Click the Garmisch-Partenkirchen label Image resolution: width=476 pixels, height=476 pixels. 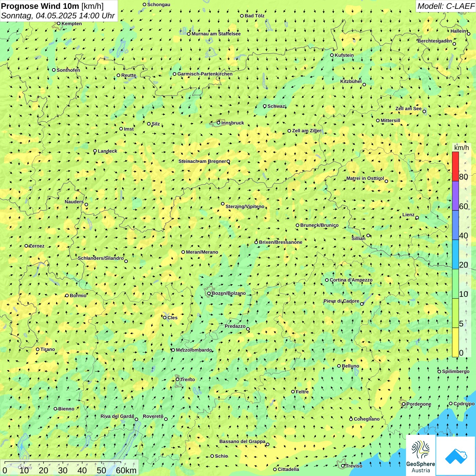(x=205, y=74)
